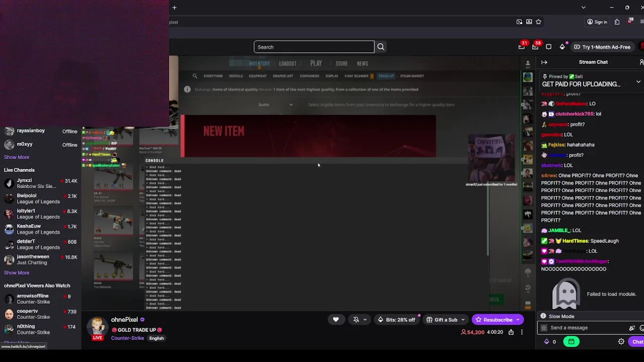Open Bwipolol live channel in sidebar

pyautogui.click(x=40, y=199)
